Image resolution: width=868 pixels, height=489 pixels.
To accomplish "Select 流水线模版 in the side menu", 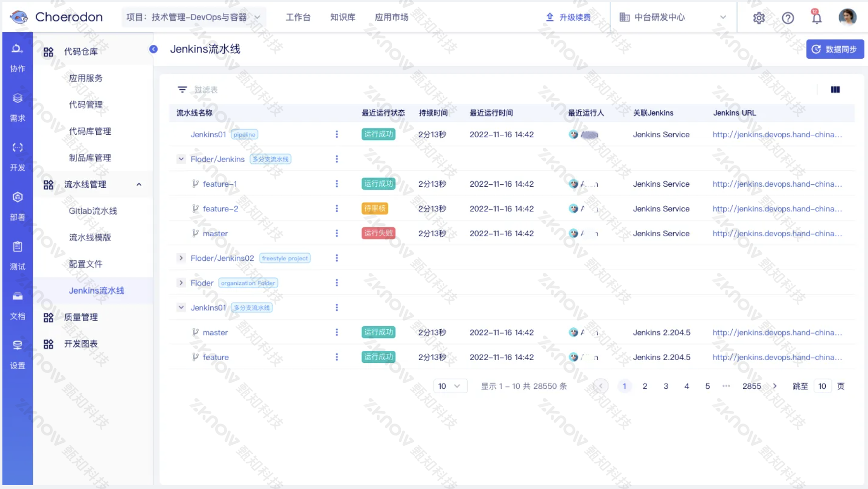I will pyautogui.click(x=90, y=237).
